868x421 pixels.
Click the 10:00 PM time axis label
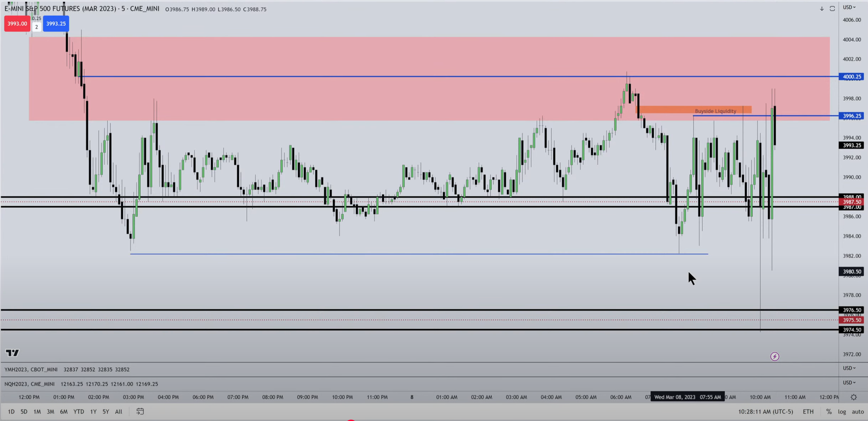(342, 397)
